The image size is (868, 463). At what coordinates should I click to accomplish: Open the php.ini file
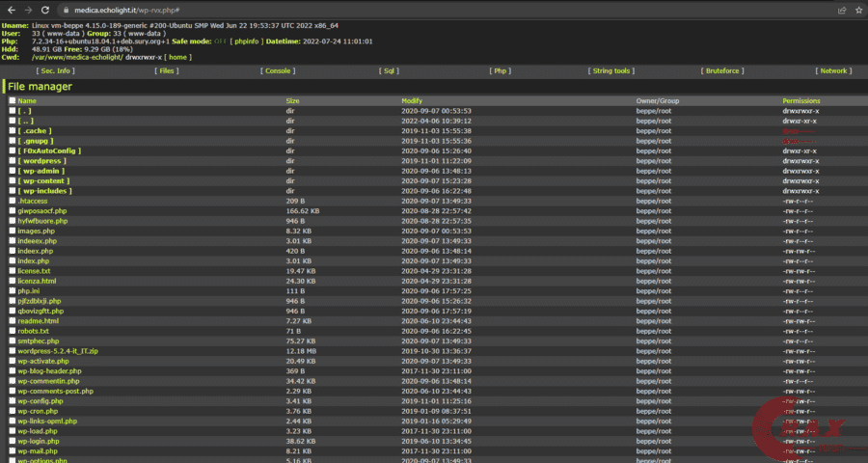28,290
